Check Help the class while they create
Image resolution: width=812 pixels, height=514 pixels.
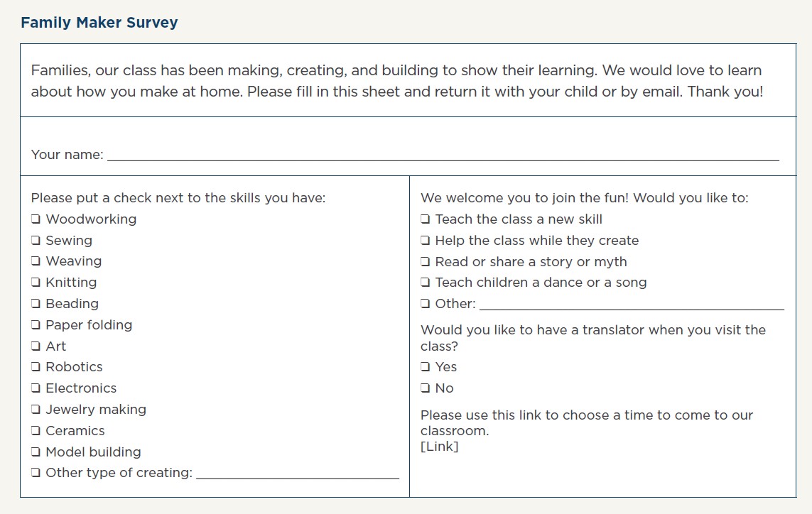point(425,240)
